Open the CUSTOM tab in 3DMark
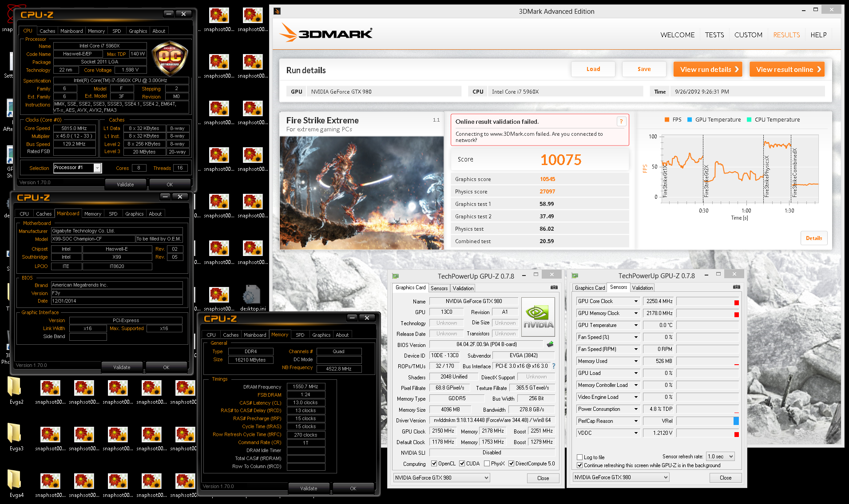The width and height of the screenshot is (849, 504). point(748,35)
